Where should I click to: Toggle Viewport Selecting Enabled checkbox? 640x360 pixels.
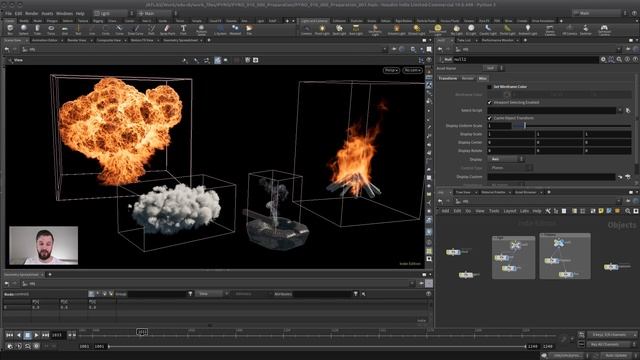click(x=489, y=102)
